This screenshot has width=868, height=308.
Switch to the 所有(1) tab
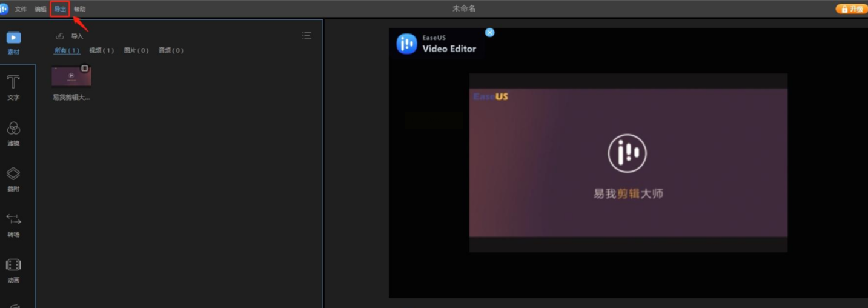pos(67,50)
